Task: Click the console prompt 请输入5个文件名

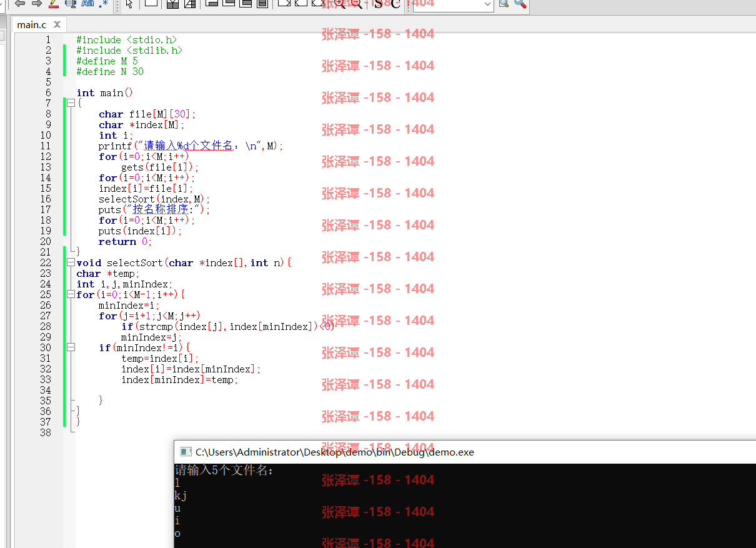Action: [224, 471]
